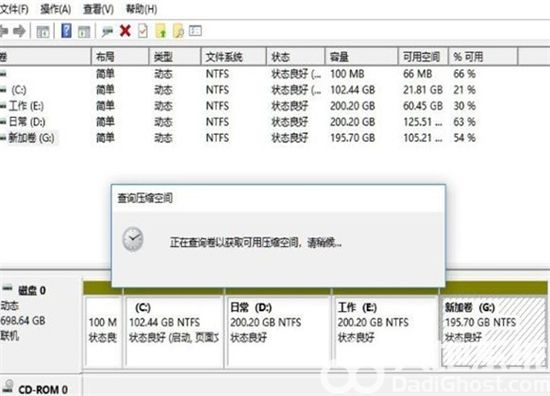
Task: Click the clock icon in the 查询压缩空间 dialog
Action: pos(133,240)
